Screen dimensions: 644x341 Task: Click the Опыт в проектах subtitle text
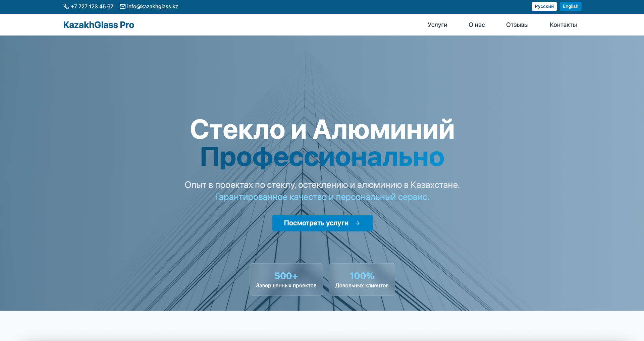click(x=322, y=185)
